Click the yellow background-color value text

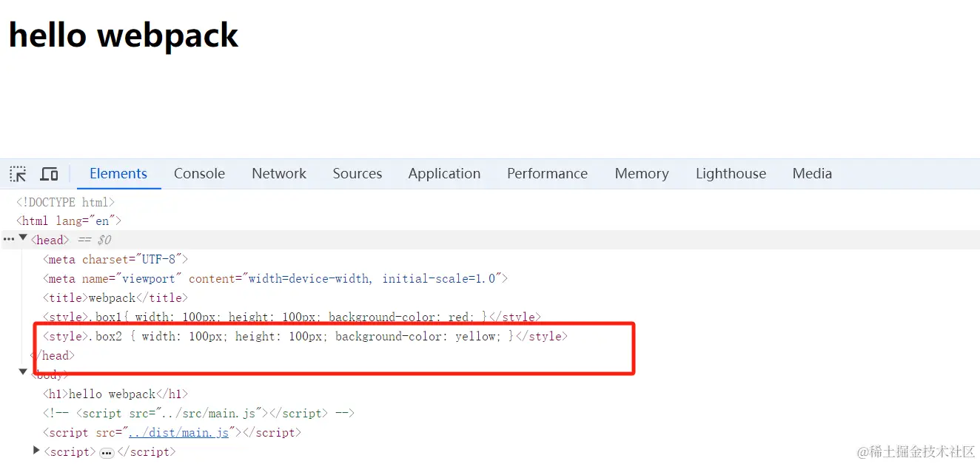pos(475,337)
